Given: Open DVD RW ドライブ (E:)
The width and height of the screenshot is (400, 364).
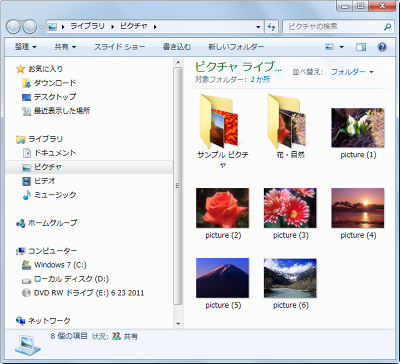Looking at the screenshot, I should click(x=89, y=293).
